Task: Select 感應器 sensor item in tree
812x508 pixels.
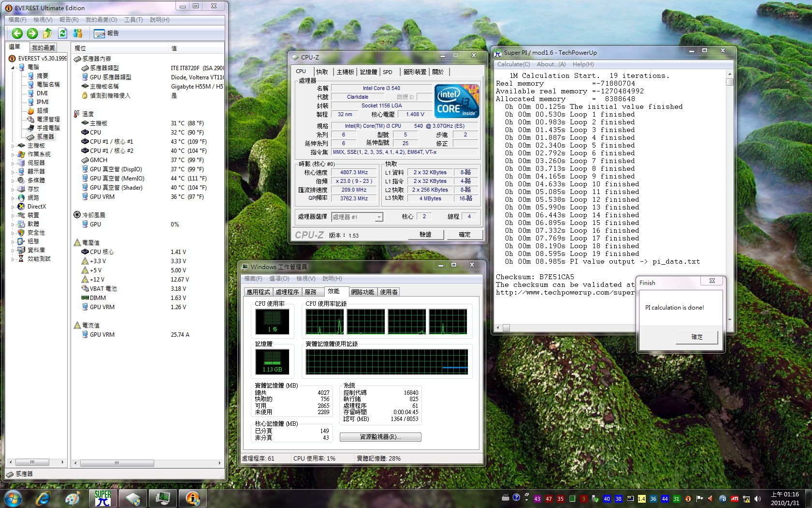Action: [x=41, y=136]
